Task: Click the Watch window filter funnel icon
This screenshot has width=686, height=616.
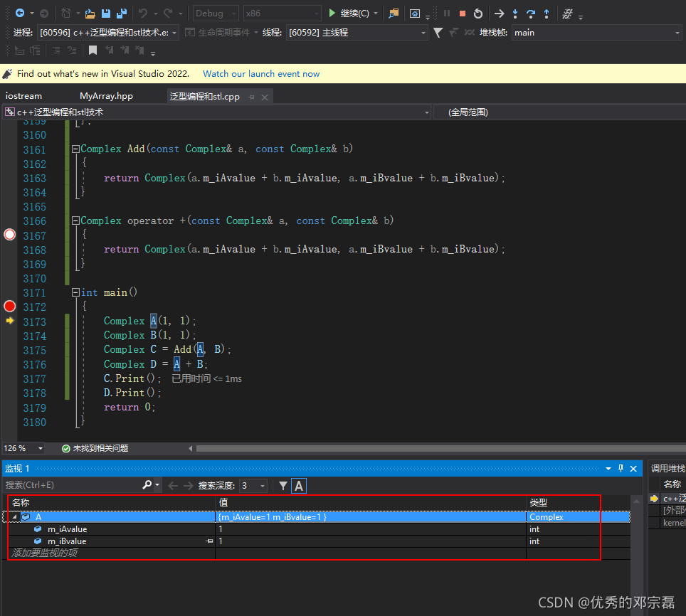Action: pyautogui.click(x=283, y=486)
